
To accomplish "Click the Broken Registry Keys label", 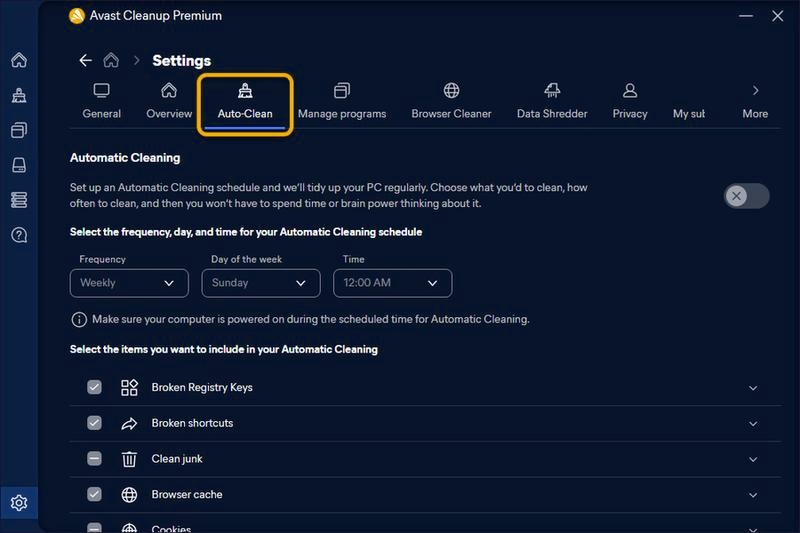I will [202, 388].
